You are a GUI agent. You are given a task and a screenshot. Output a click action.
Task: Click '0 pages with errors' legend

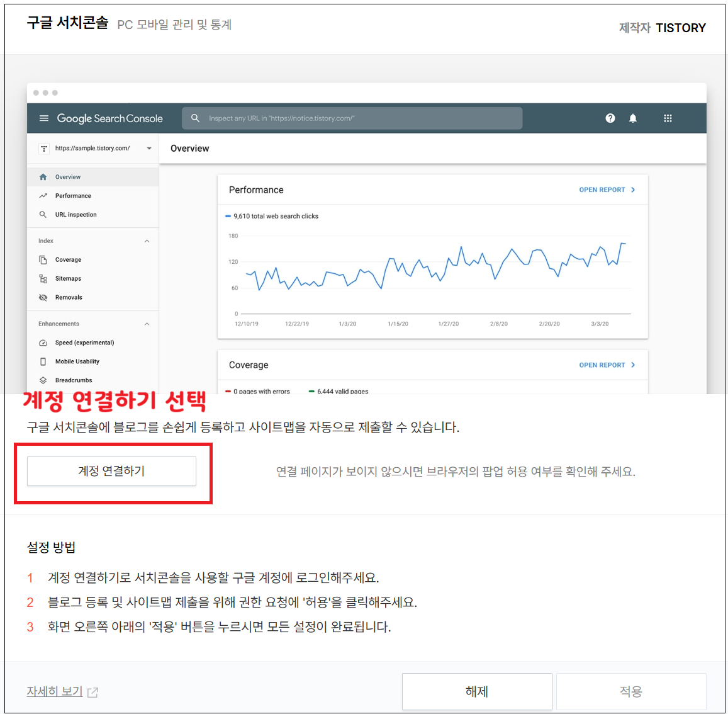[x=258, y=391]
